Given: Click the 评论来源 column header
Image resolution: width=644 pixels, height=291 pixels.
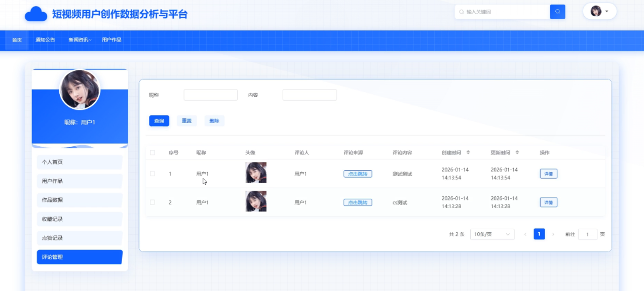Looking at the screenshot, I should pos(353,152).
